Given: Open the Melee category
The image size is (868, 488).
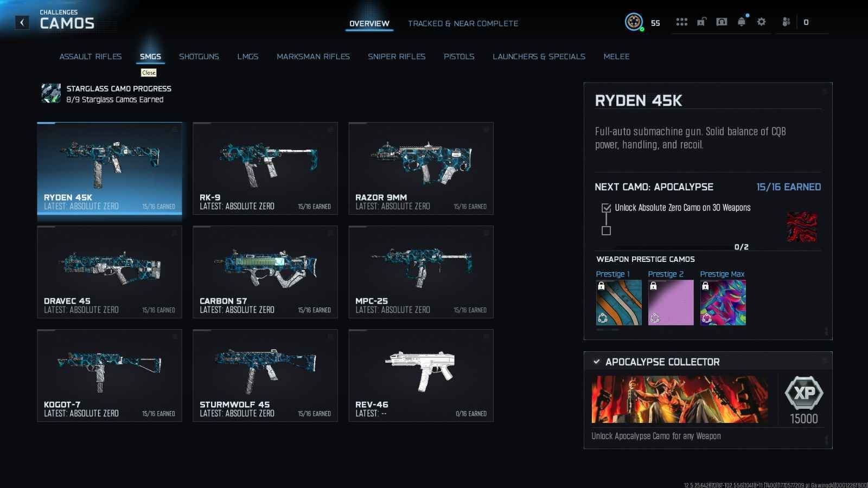Looking at the screenshot, I should pyautogui.click(x=616, y=56).
